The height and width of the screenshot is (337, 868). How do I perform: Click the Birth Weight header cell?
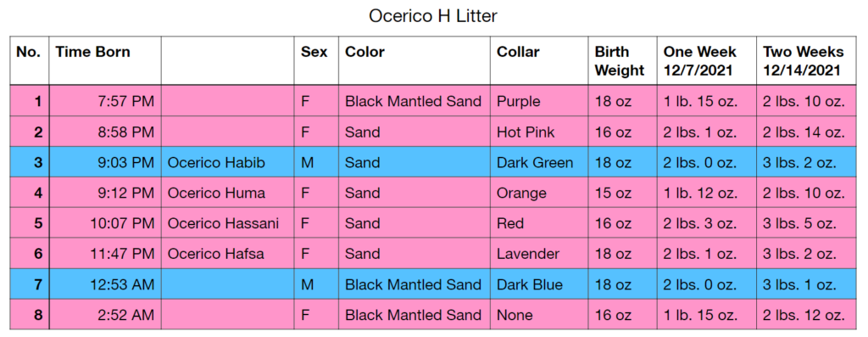pos(623,61)
